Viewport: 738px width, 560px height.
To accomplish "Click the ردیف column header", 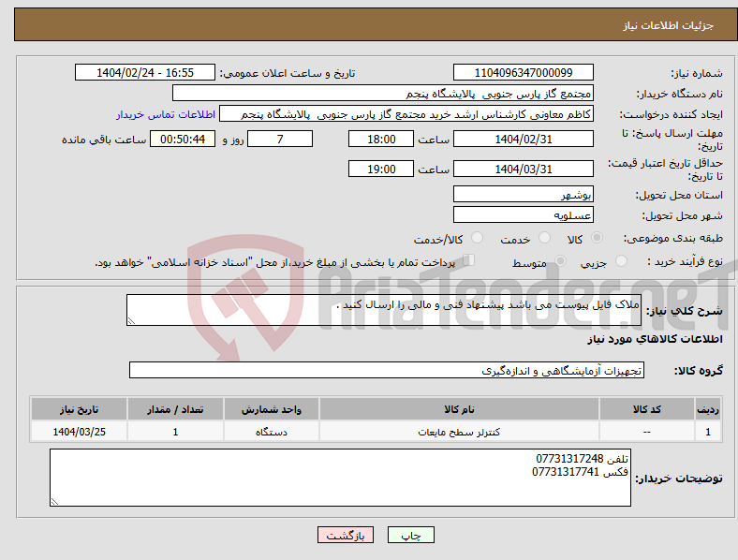I will (708, 409).
